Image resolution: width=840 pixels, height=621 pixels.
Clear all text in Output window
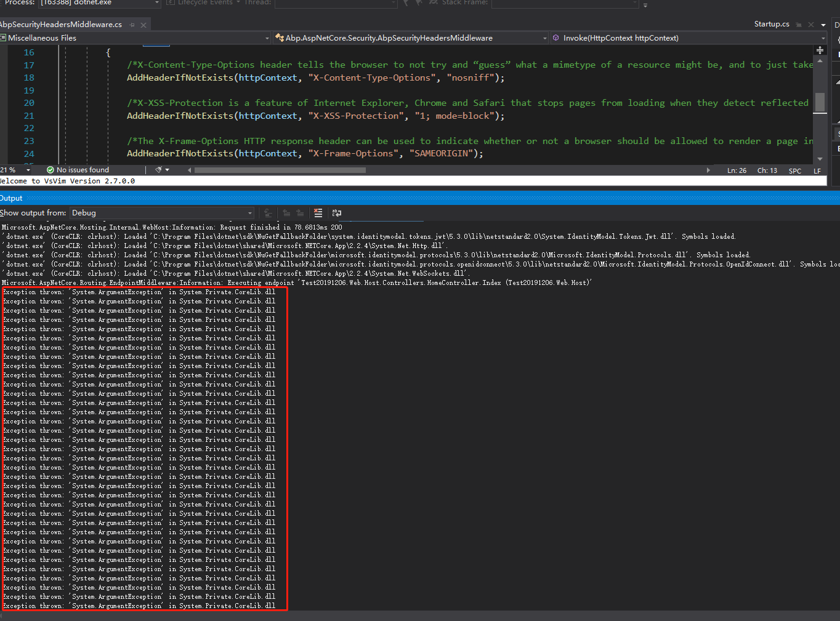click(x=318, y=213)
